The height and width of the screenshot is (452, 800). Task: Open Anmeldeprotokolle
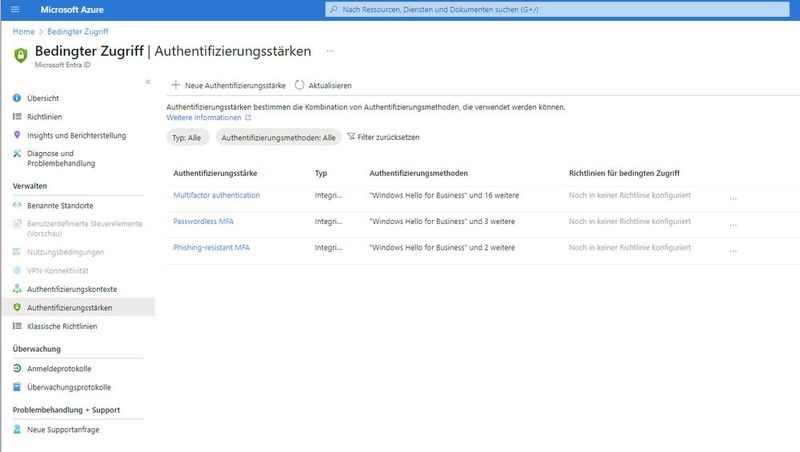coord(59,368)
